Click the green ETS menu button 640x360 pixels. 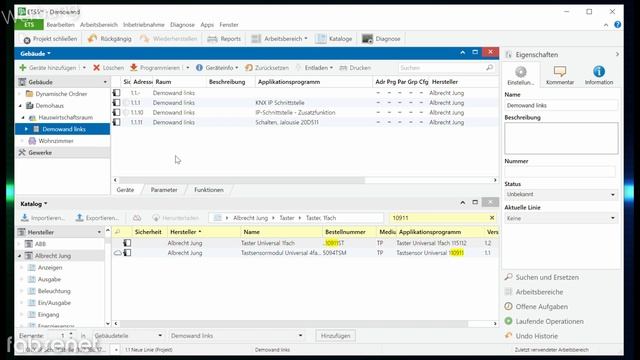click(29, 24)
